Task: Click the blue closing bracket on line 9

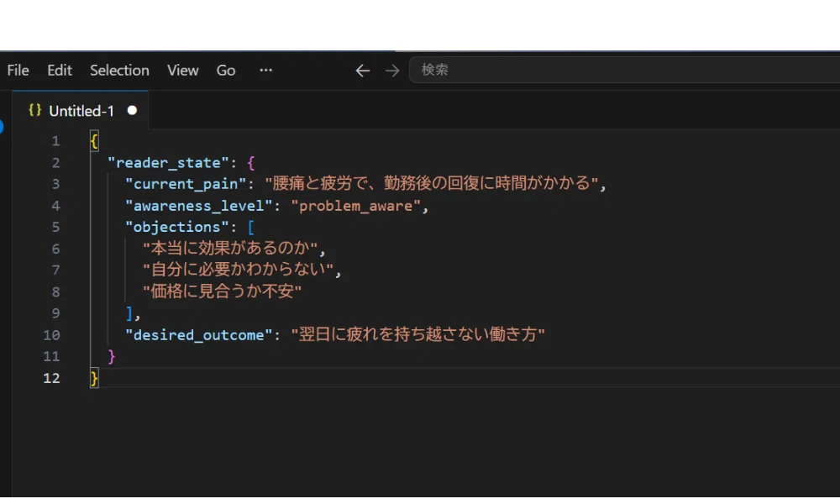Action: 129,313
